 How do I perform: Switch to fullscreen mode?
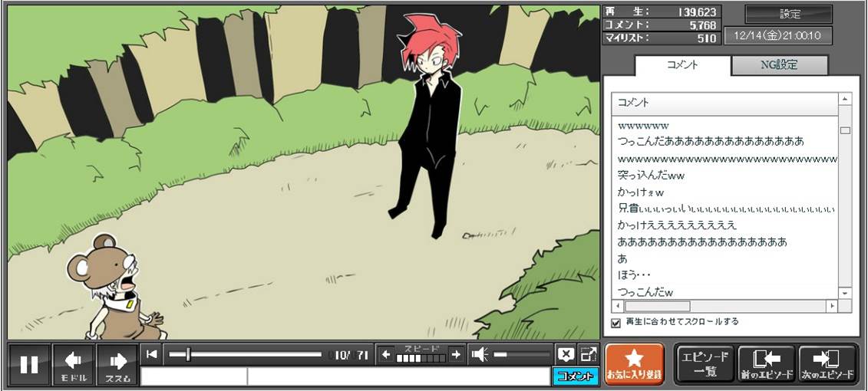pyautogui.click(x=588, y=354)
